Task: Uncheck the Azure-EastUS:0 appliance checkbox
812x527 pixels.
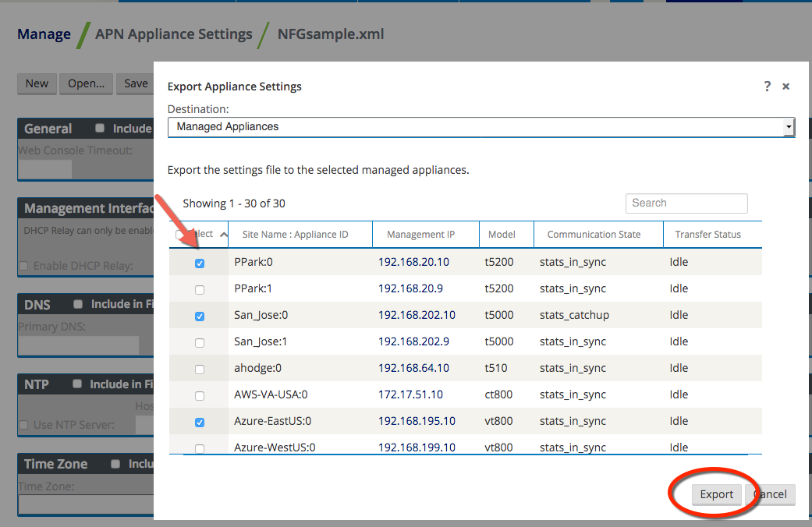Action: point(200,423)
